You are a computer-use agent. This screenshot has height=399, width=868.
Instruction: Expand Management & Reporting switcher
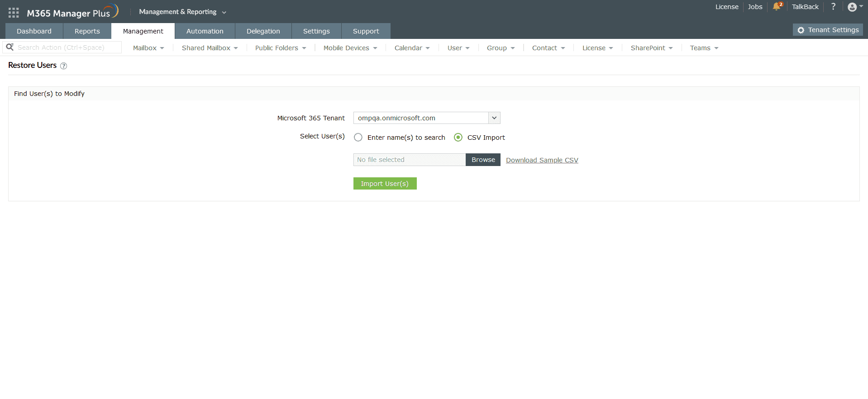[182, 12]
